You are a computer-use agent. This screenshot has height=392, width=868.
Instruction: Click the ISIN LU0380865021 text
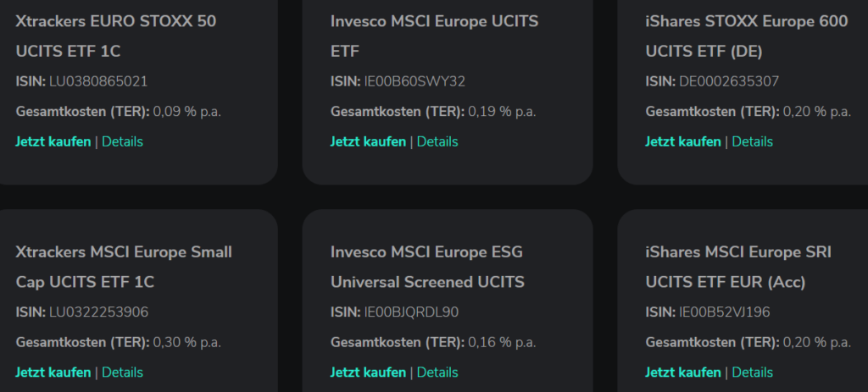pos(98,81)
